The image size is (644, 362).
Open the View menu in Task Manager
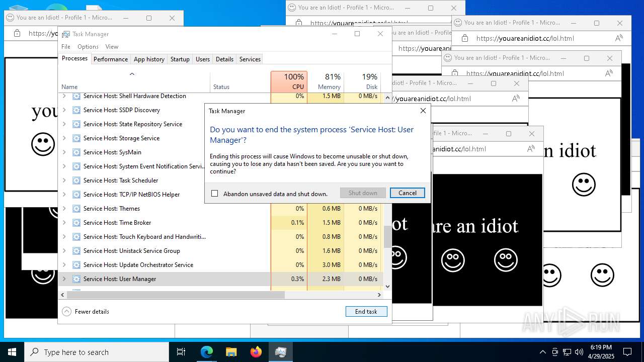point(112,47)
